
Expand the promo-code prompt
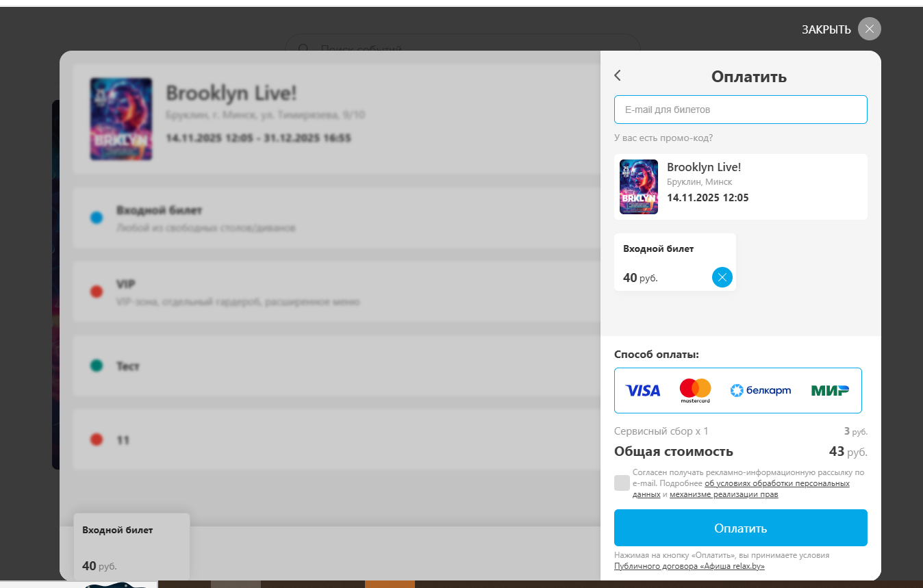point(663,138)
